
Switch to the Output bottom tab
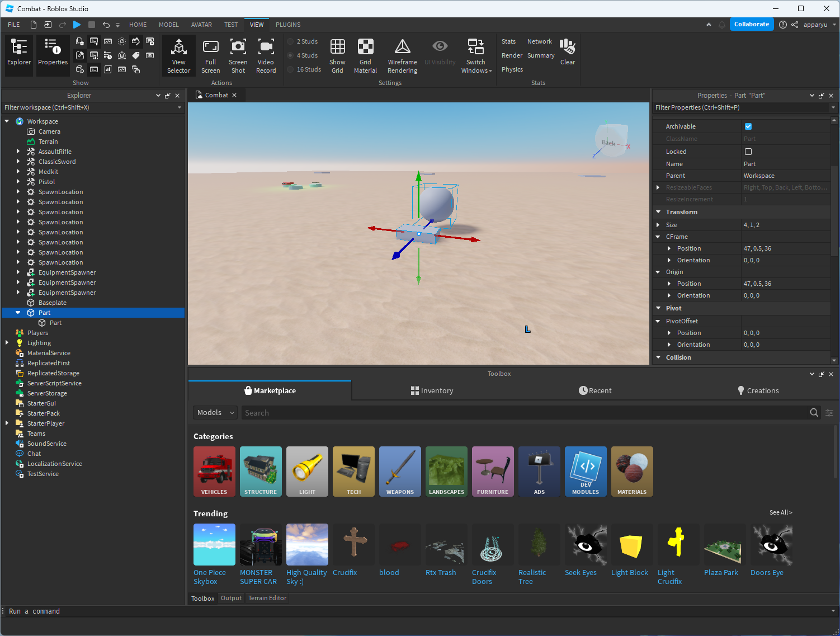[231, 598]
